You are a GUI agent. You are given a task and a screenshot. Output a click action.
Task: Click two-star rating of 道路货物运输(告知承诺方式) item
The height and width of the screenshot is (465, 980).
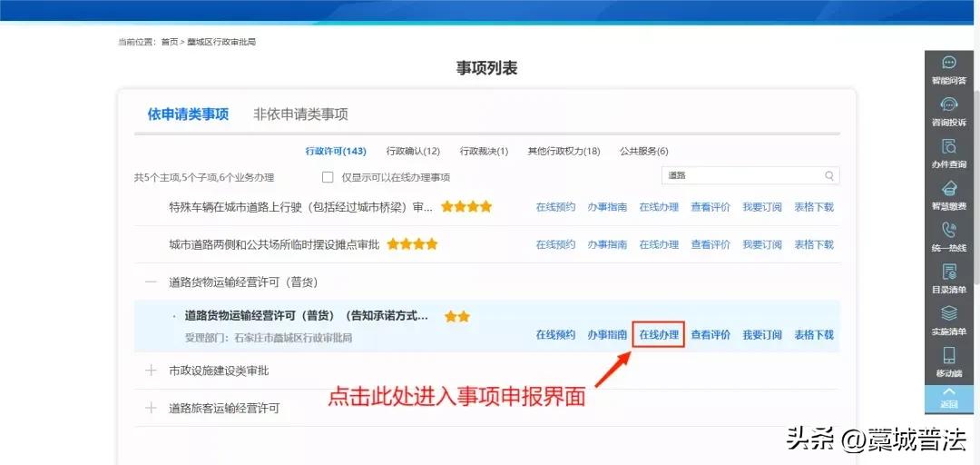coord(456,317)
